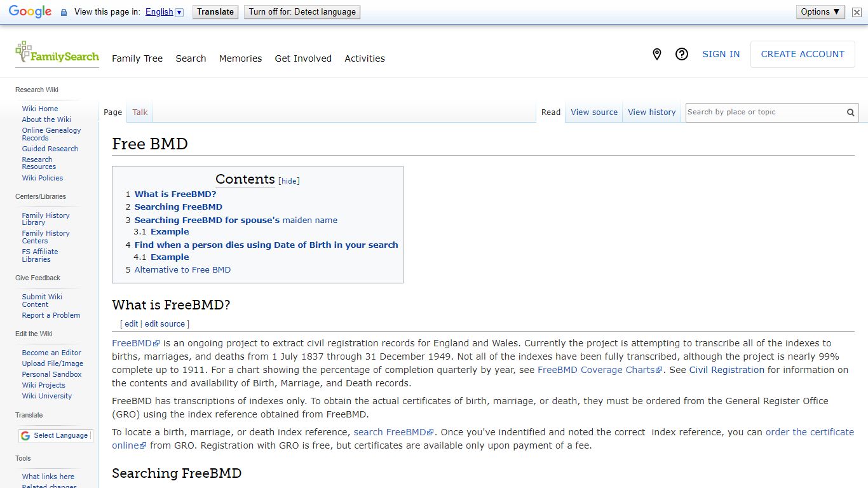Click the wiki search magnifier icon
Screen dimensions: 868x488
851,112
